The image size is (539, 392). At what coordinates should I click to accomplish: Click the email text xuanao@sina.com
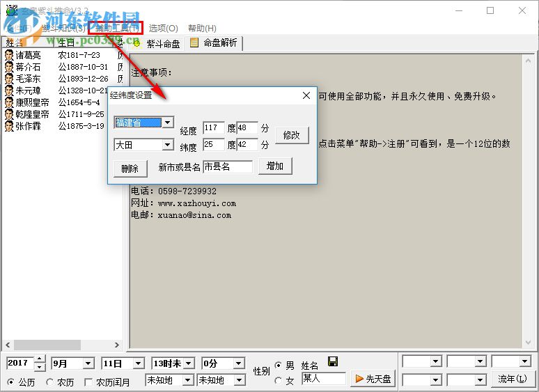[194, 215]
